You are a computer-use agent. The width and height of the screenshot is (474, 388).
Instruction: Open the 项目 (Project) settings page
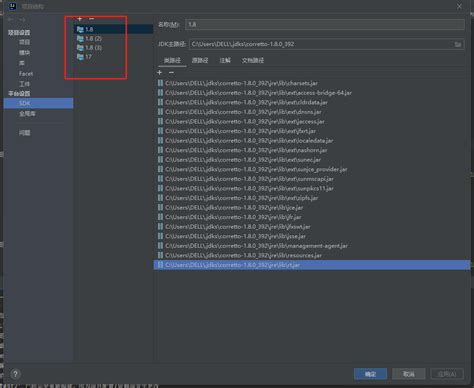click(24, 42)
